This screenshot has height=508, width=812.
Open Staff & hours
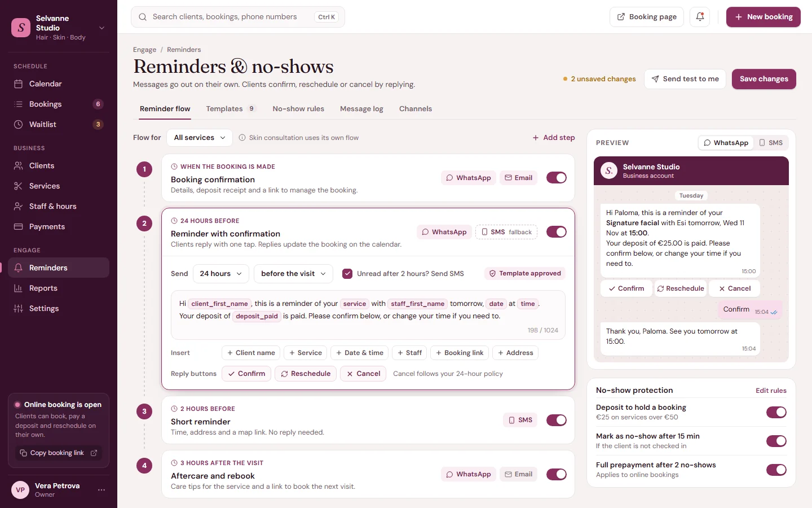(x=59, y=206)
